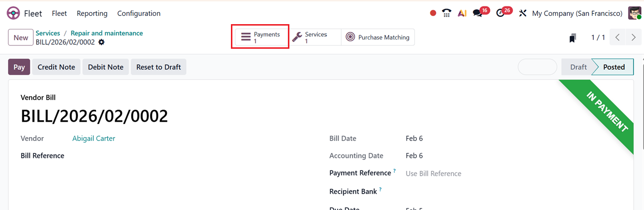Open the Configuration menu
The image size is (644, 210).
tap(139, 14)
